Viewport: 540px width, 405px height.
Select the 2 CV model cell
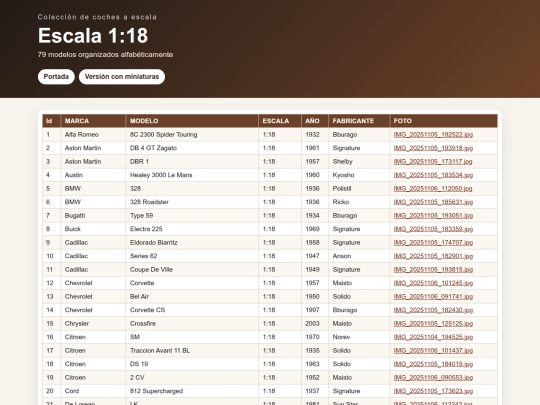192,377
